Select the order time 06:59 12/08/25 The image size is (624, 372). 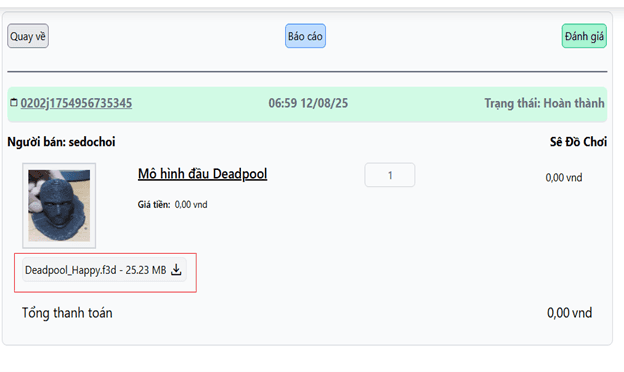(308, 103)
